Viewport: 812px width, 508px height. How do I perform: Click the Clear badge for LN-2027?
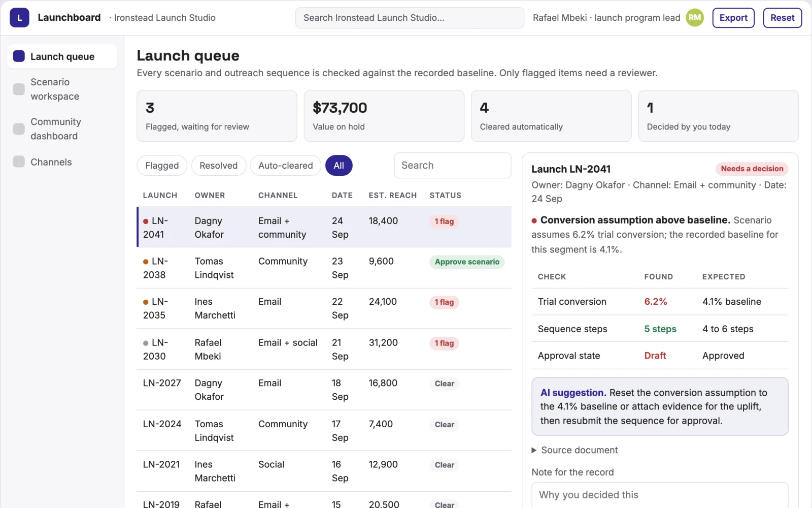tap(445, 384)
